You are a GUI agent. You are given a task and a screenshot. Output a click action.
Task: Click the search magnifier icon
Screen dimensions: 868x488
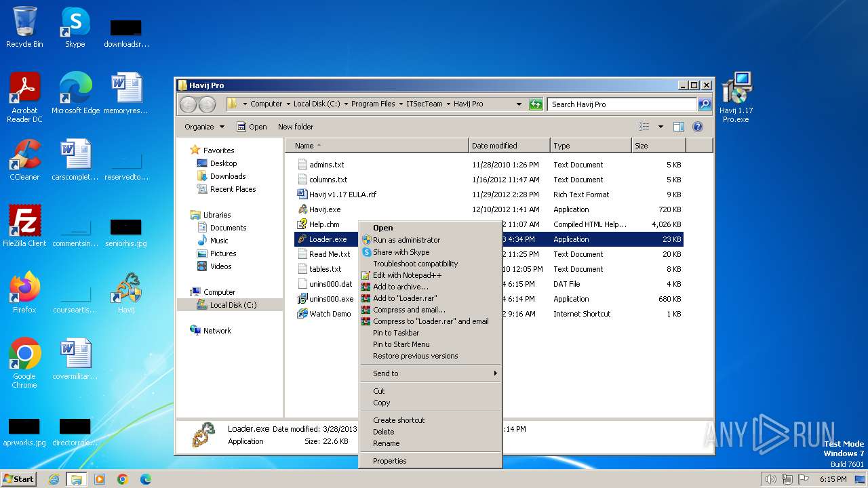705,104
